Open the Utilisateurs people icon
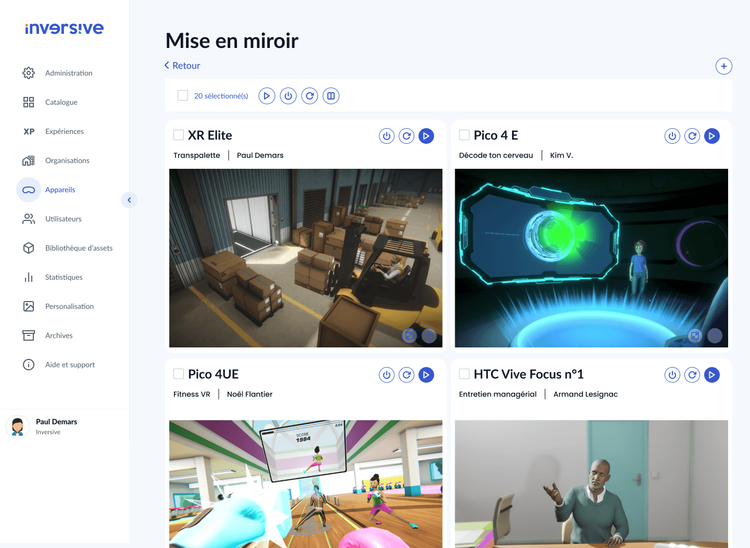This screenshot has height=548, width=750. pos(29,219)
